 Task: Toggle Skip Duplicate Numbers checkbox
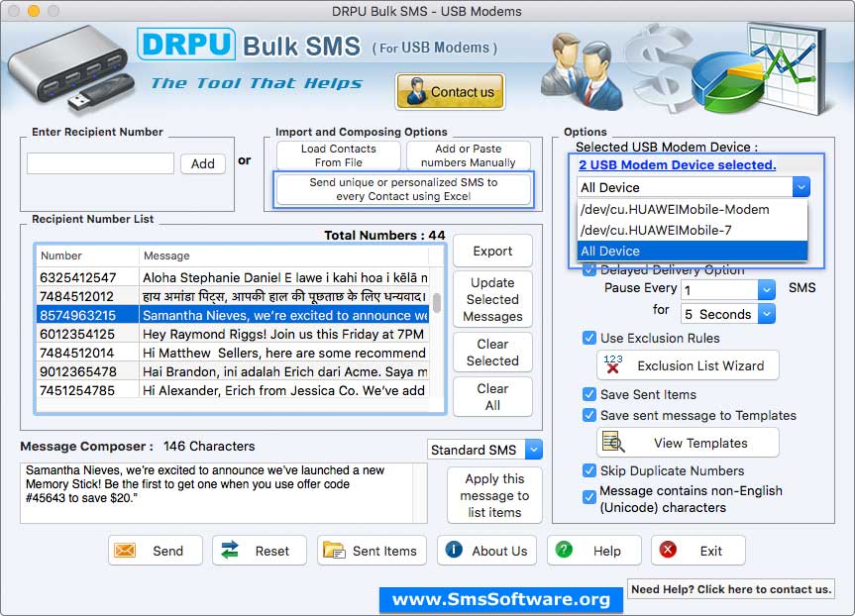point(588,470)
